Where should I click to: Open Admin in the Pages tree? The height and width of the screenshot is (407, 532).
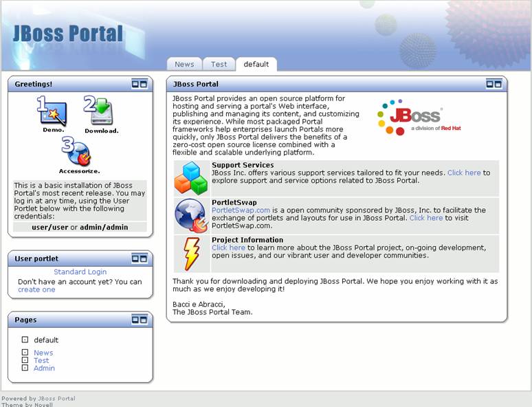pyautogui.click(x=44, y=368)
